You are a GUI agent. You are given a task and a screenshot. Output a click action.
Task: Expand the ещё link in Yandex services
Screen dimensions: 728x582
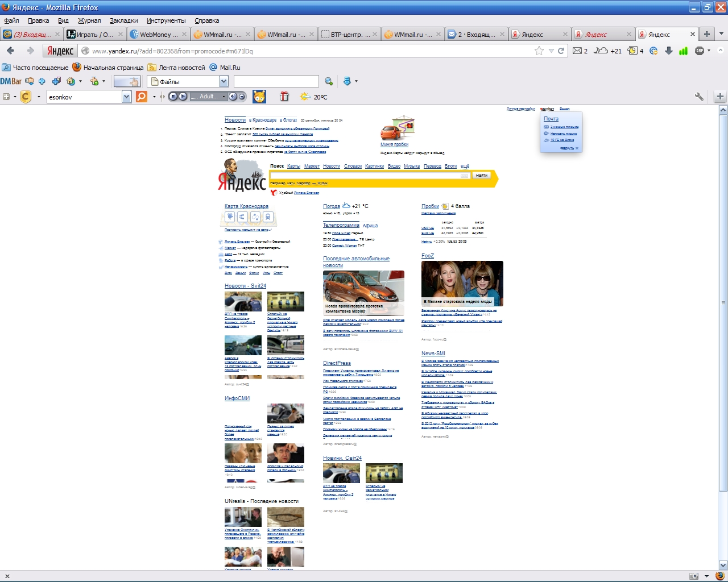tap(465, 166)
